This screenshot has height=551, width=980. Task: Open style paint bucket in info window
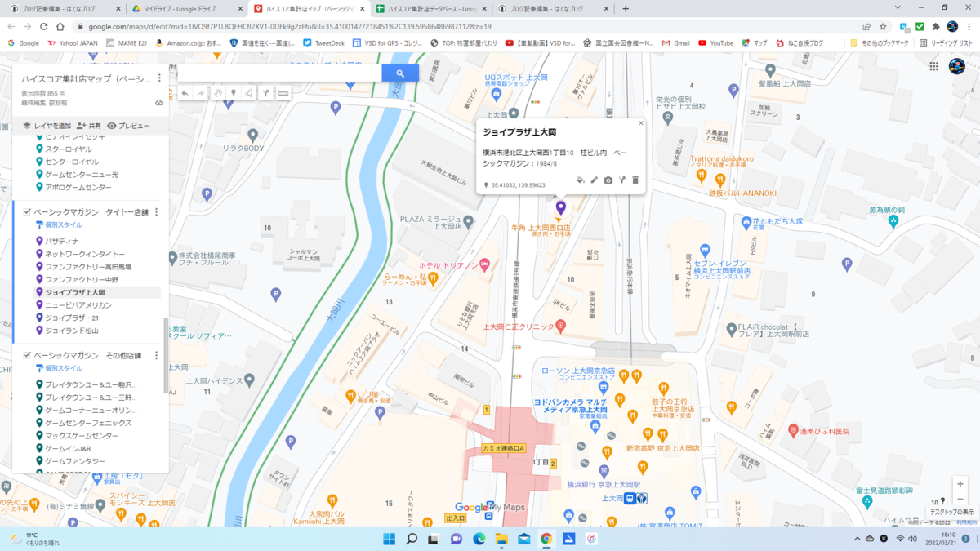tap(581, 180)
